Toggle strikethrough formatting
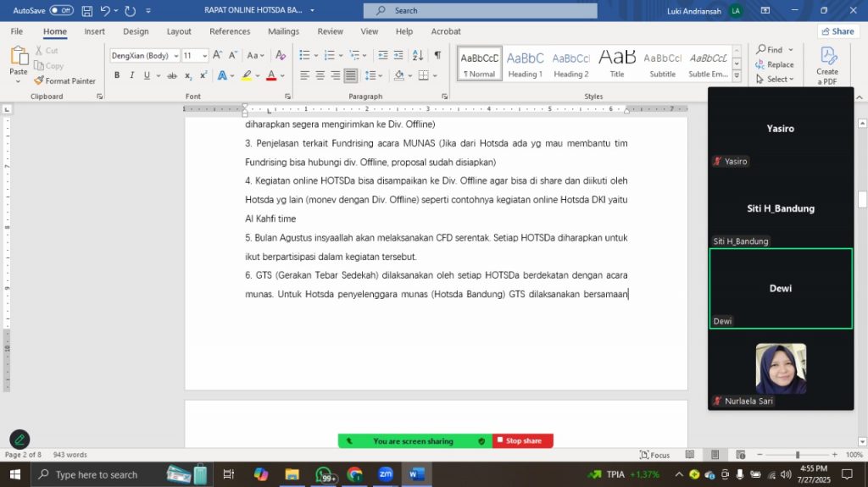This screenshot has height=487, width=868. tap(172, 75)
